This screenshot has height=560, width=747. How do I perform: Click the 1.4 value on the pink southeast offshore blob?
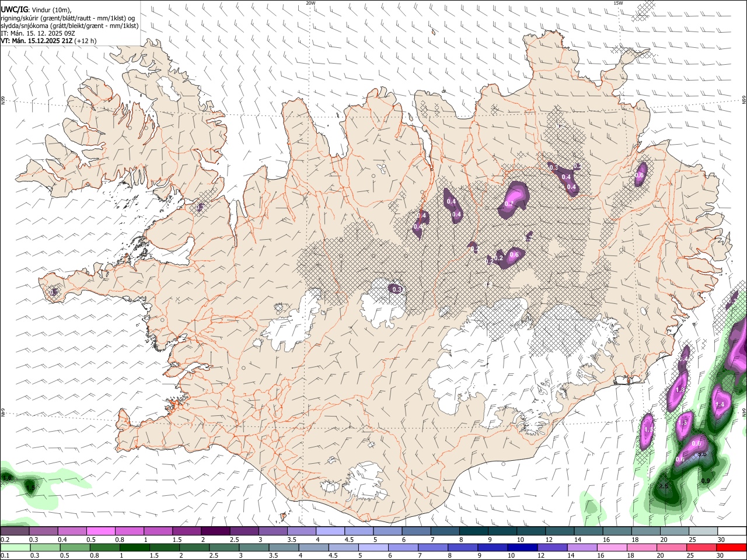coord(720,404)
